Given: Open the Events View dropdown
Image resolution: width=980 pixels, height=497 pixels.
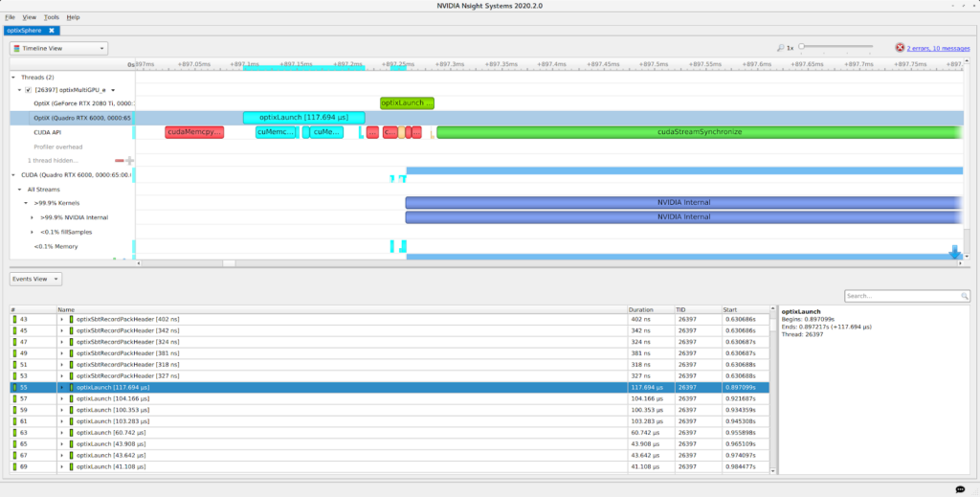Looking at the screenshot, I should click(x=37, y=279).
